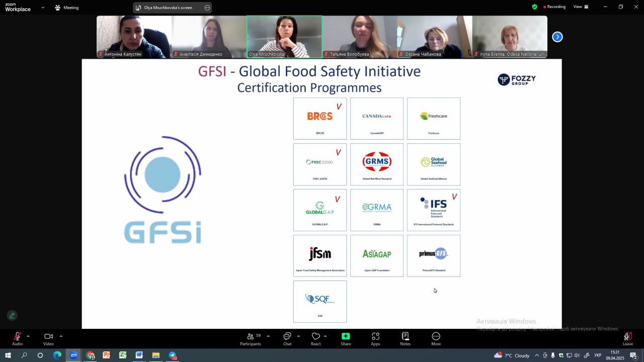644x362 pixels.
Task: Click the Zoom Workplace logo
Action: click(18, 8)
